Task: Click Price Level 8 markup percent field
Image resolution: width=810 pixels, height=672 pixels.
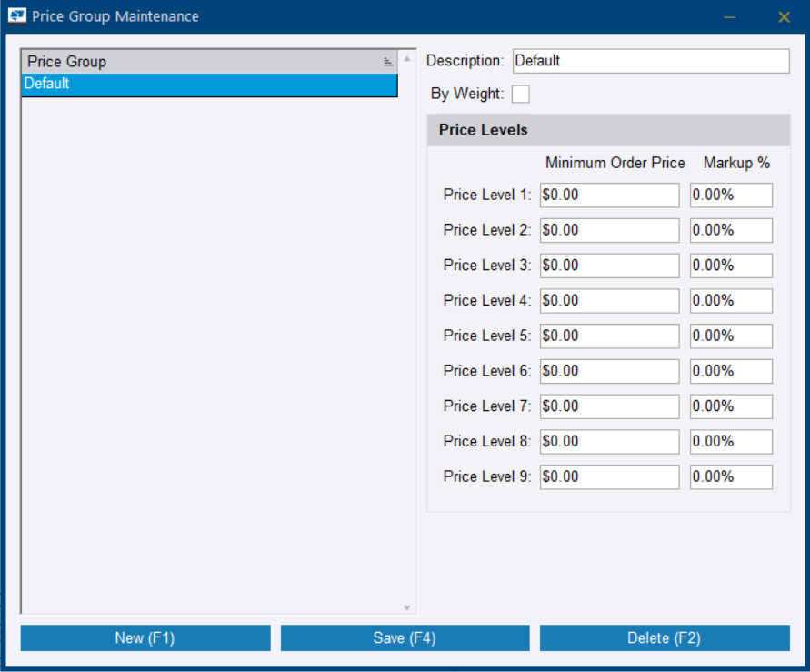Action: pyautogui.click(x=731, y=442)
